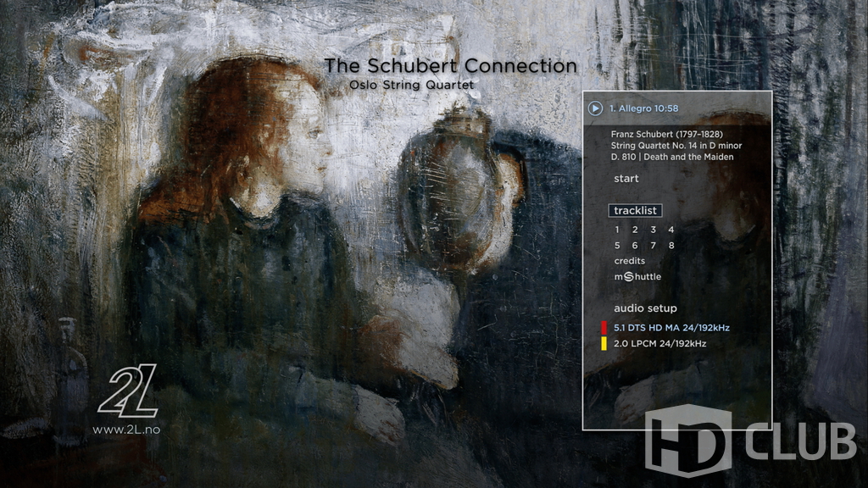The image size is (868, 488).
Task: Choose track number 6
Action: point(635,246)
